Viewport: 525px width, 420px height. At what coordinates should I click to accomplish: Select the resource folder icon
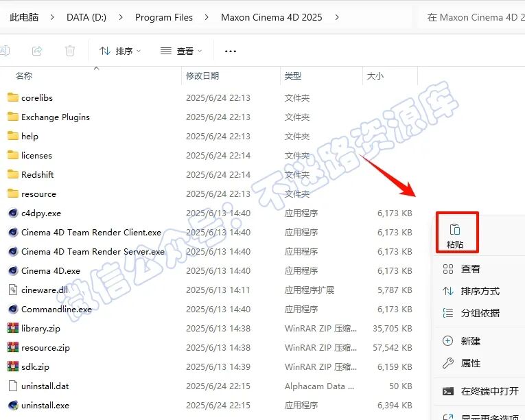click(13, 194)
